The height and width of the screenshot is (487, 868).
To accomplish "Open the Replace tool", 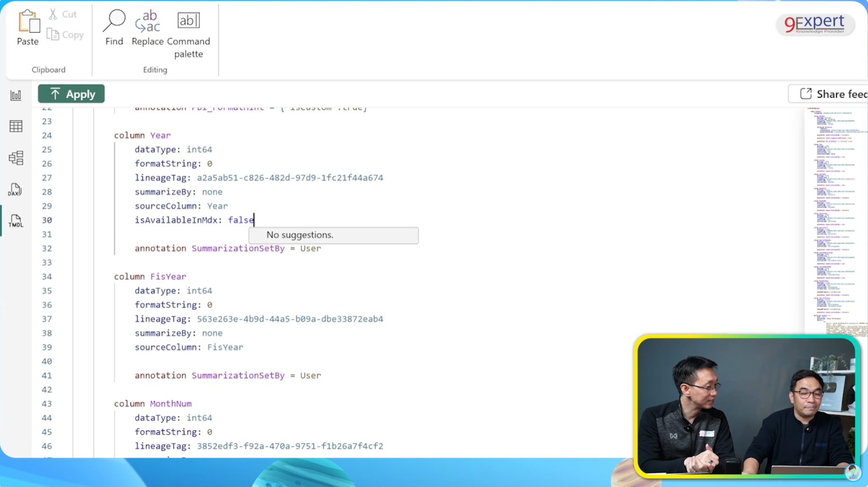I will pos(147,22).
